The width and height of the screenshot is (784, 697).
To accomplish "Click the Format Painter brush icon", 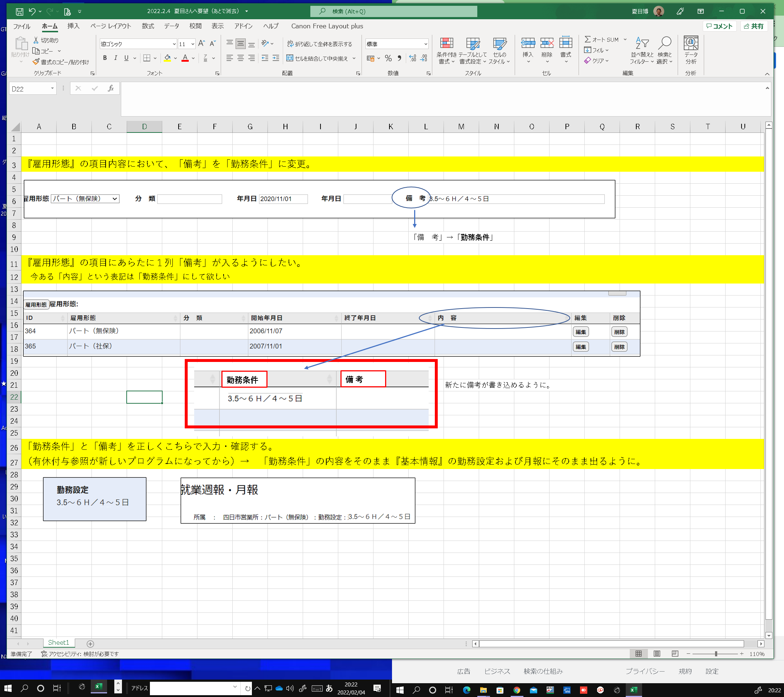I will [36, 62].
